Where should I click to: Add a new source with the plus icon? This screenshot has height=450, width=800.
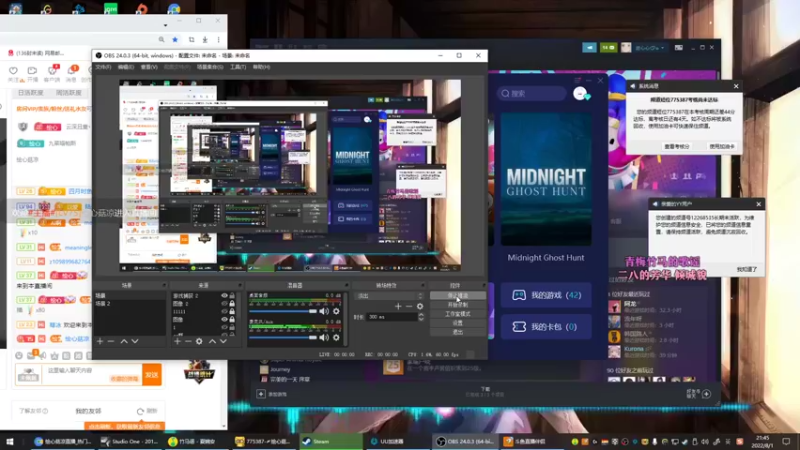point(177,341)
